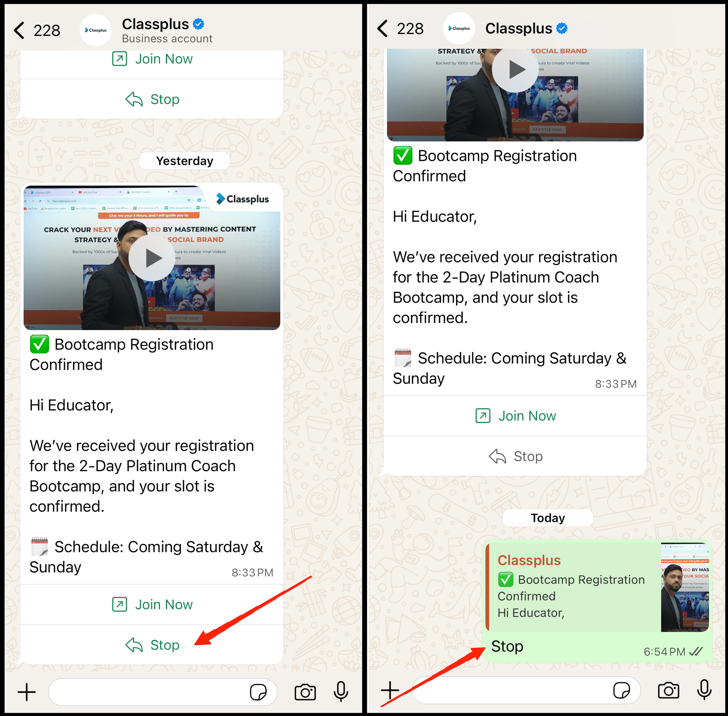The width and height of the screenshot is (728, 716).
Task: Tap plus attachment icon in right screen
Action: (390, 691)
